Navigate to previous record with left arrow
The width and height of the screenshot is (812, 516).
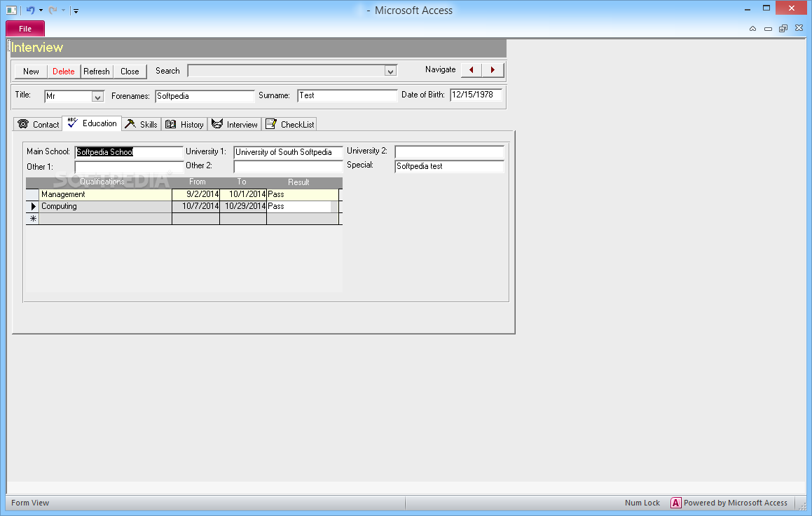472,70
